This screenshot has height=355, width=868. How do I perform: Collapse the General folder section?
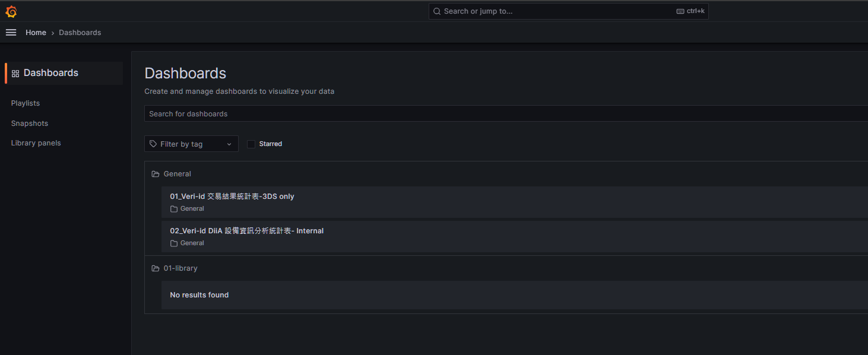pos(177,174)
